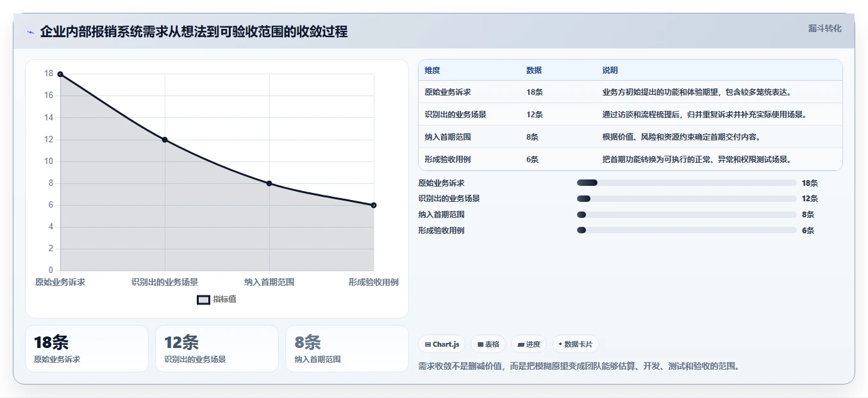This screenshot has width=868, height=398.
Task: Click the description starting 根据价值、风险
Action: pyautogui.click(x=681, y=137)
